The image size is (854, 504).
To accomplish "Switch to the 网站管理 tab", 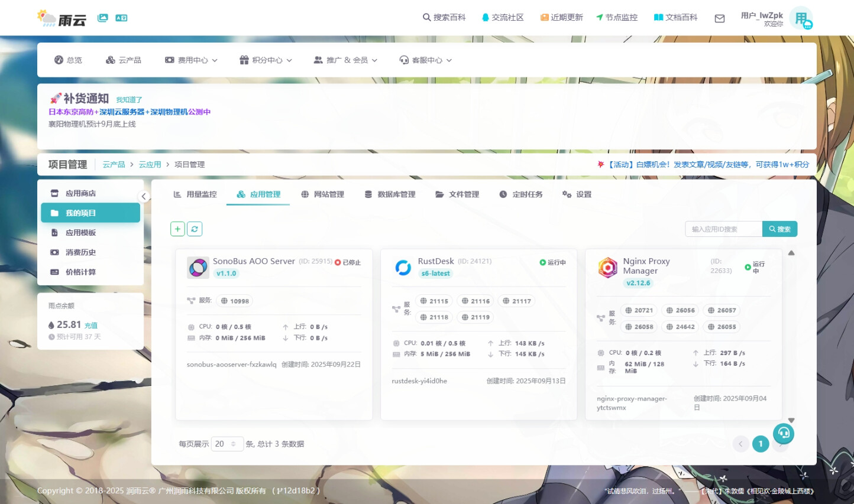I will [322, 194].
